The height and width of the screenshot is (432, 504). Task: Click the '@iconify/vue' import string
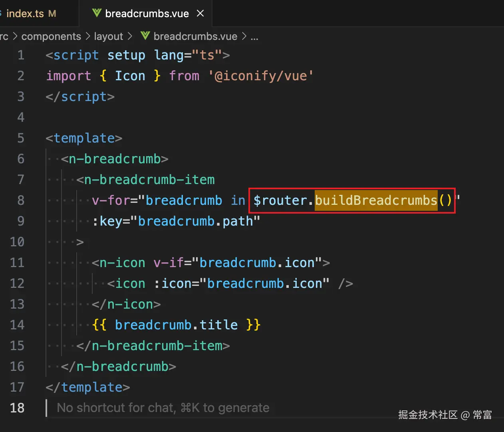point(261,76)
